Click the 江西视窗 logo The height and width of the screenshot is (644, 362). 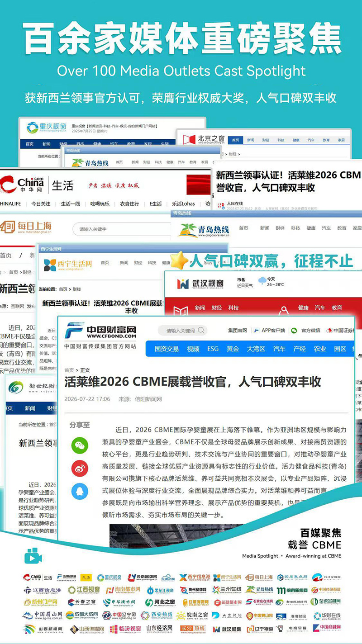click(84, 590)
